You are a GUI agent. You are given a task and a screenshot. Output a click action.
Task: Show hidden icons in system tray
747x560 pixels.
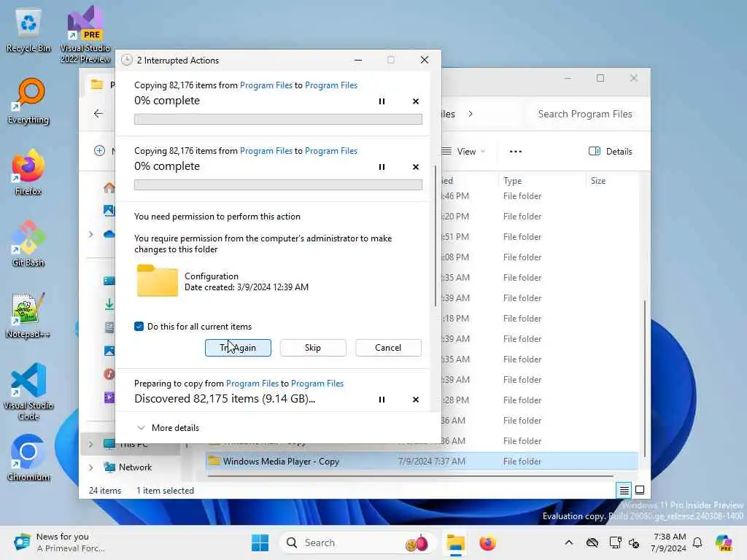[x=569, y=542]
